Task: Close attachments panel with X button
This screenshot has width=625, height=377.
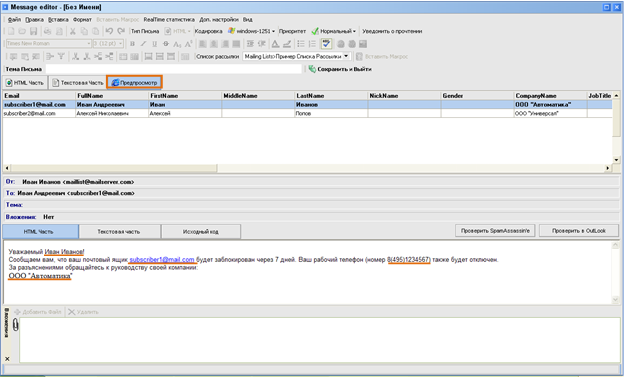Action: [x=7, y=359]
